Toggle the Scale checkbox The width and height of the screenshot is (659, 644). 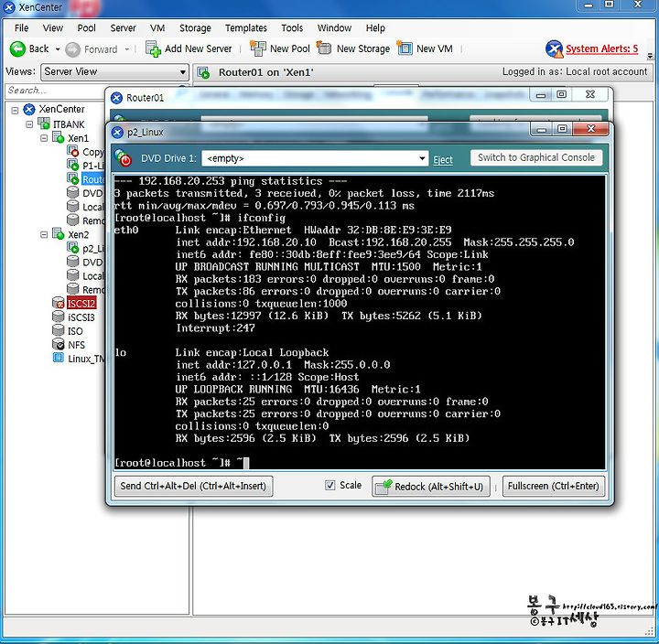point(329,485)
